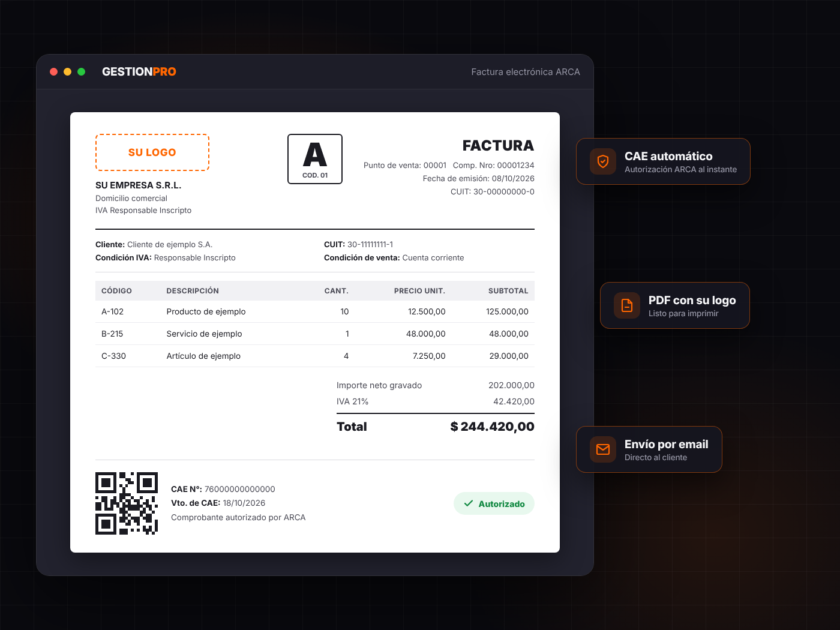Click the SU EMPRESA S.R.L. company name
The width and height of the screenshot is (840, 630).
(x=138, y=185)
